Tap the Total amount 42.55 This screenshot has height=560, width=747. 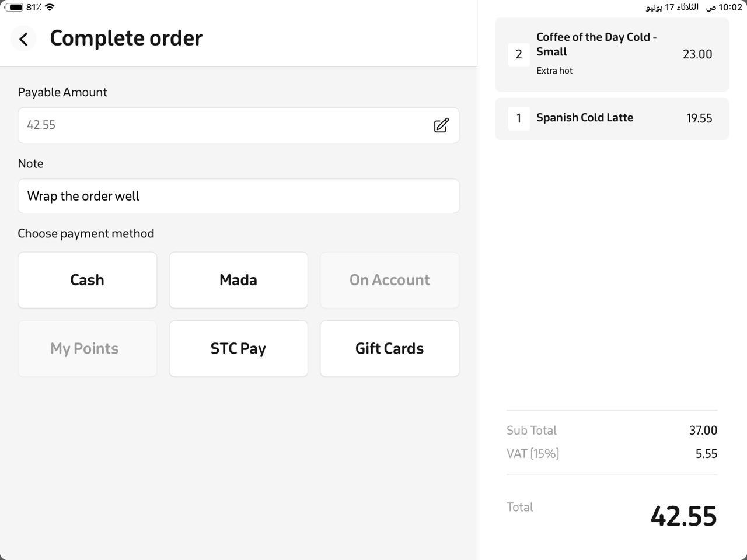683,516
